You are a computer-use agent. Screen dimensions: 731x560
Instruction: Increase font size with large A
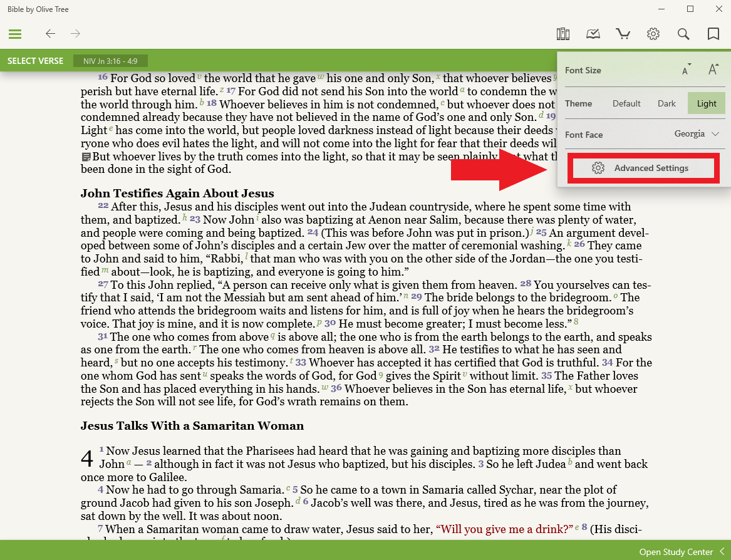(713, 70)
